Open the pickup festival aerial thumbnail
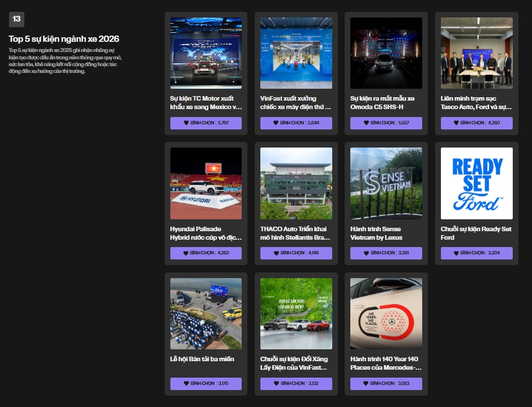Screen dimensions: 532x407 click(x=206, y=314)
